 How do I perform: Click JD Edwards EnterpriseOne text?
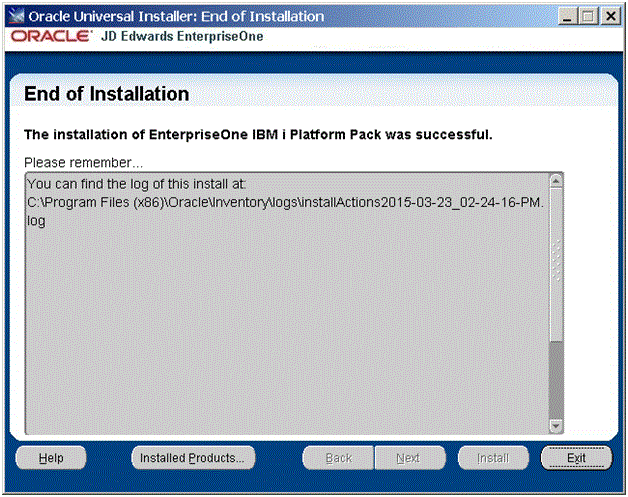pyautogui.click(x=182, y=36)
